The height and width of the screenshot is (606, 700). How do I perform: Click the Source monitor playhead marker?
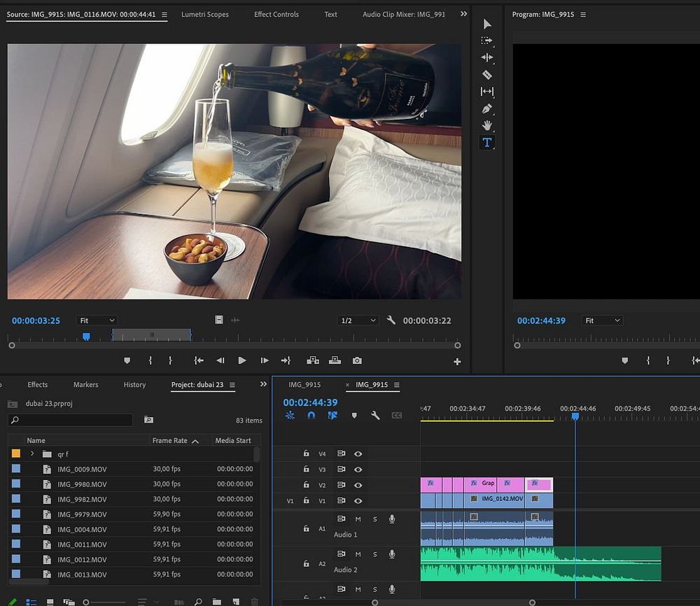coord(86,337)
